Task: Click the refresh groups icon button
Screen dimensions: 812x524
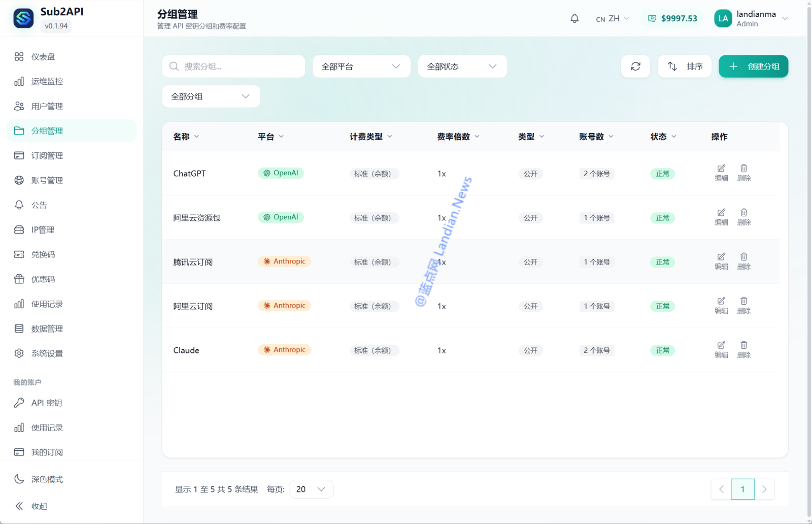Action: [635, 67]
